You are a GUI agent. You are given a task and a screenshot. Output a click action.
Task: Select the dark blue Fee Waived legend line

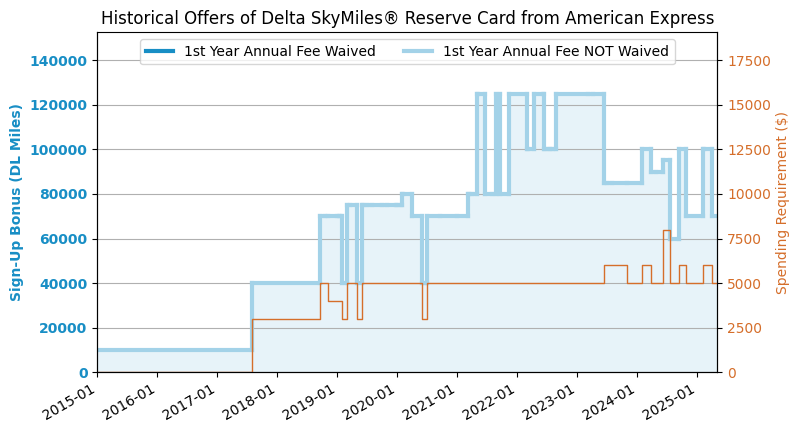(160, 51)
